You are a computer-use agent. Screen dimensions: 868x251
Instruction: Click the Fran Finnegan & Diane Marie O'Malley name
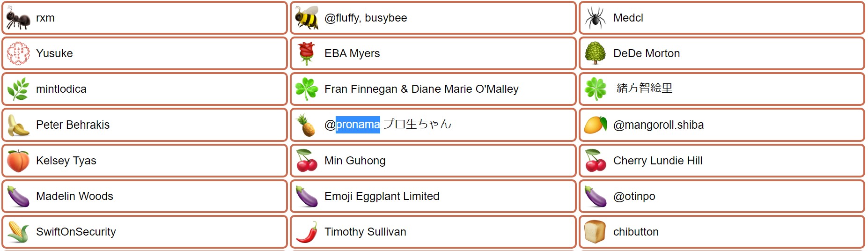coord(421,89)
